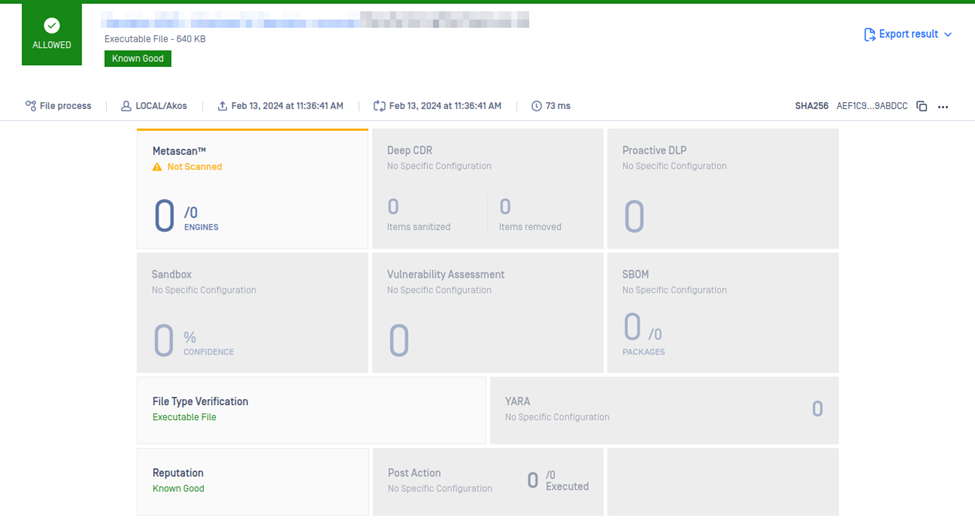
Task: Click the 73 ms duration text
Action: tap(558, 106)
